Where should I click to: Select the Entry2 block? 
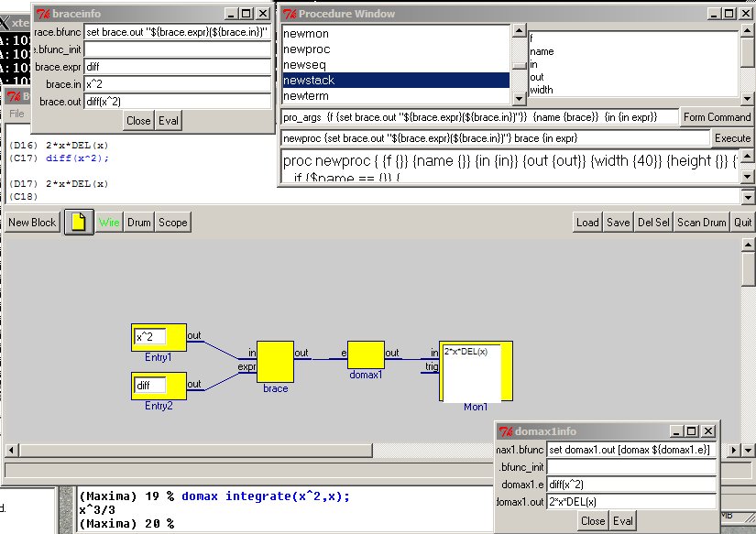(x=159, y=386)
